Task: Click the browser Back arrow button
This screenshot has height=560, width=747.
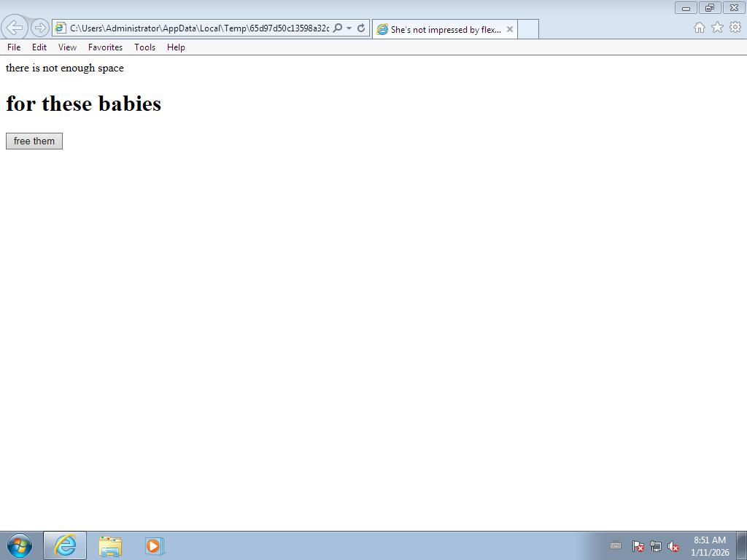Action: 14,28
